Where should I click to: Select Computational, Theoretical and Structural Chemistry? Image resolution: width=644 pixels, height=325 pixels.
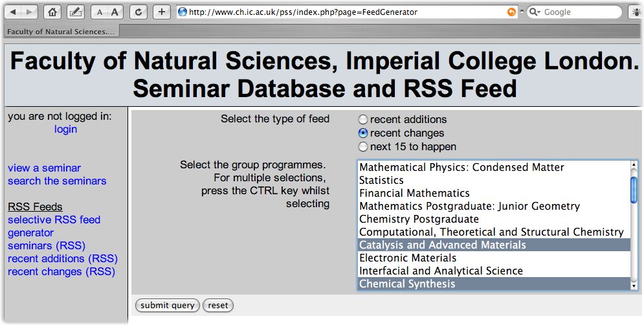click(x=494, y=232)
